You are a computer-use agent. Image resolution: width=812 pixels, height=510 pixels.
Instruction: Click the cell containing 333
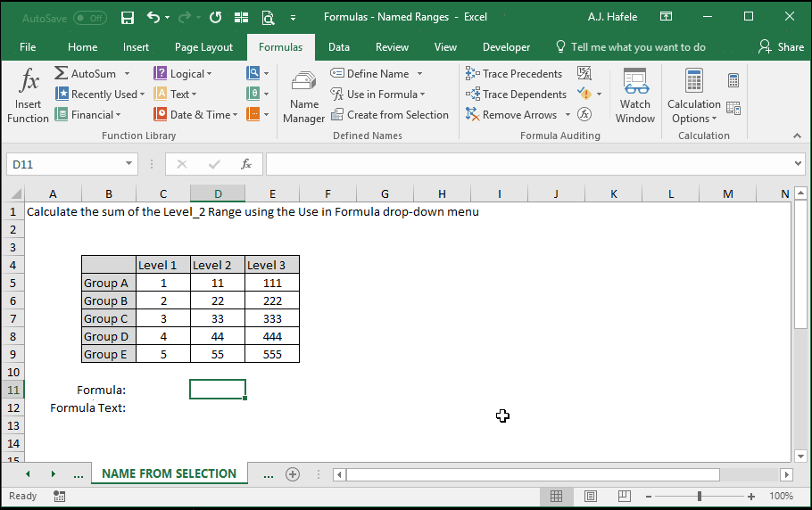coord(272,318)
